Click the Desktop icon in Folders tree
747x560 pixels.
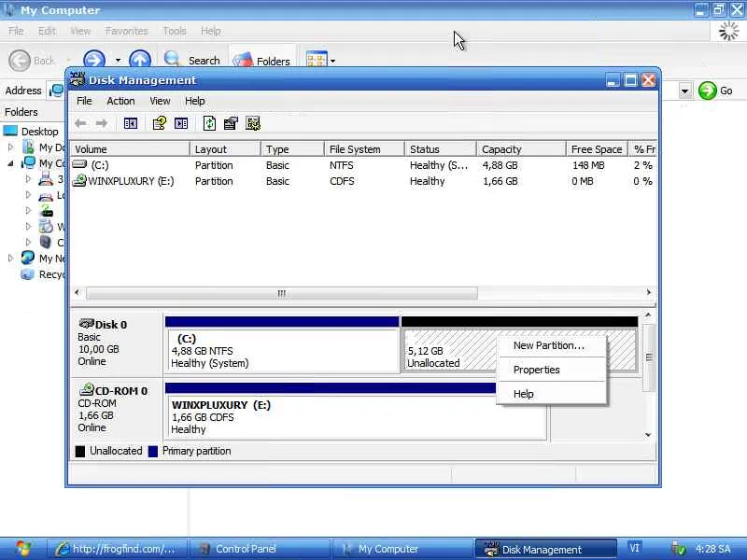(x=10, y=131)
